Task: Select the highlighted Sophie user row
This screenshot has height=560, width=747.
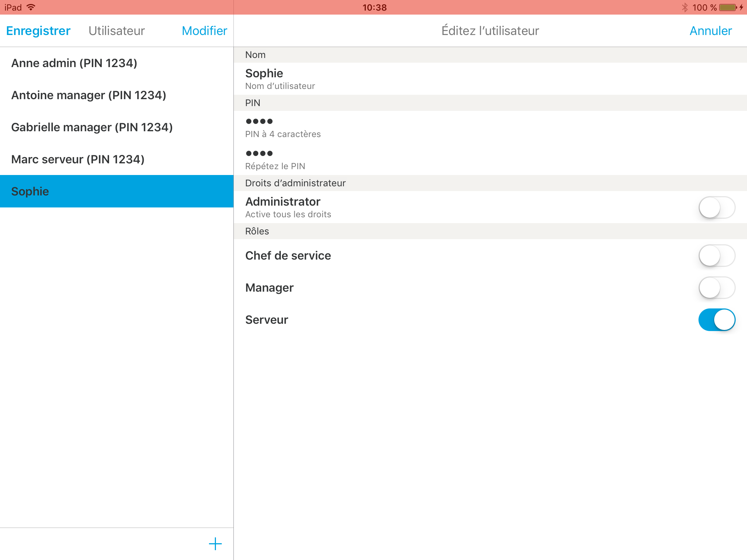Action: (x=117, y=191)
